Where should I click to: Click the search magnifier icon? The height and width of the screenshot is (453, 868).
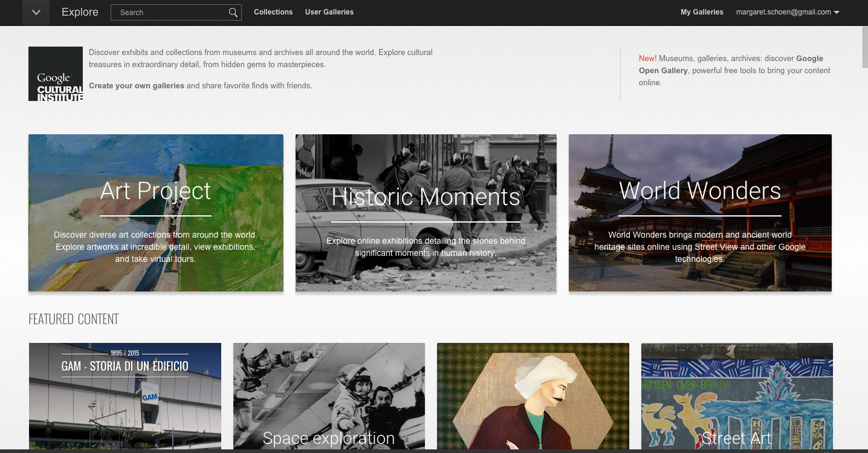(x=233, y=13)
